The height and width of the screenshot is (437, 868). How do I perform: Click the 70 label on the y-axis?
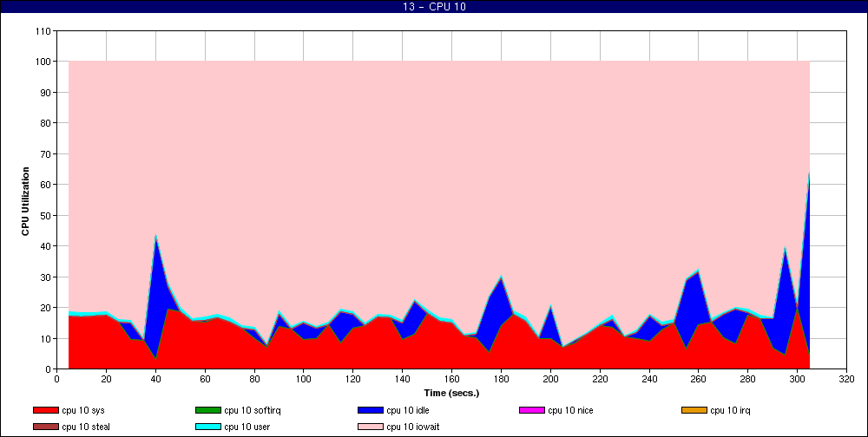coord(47,154)
